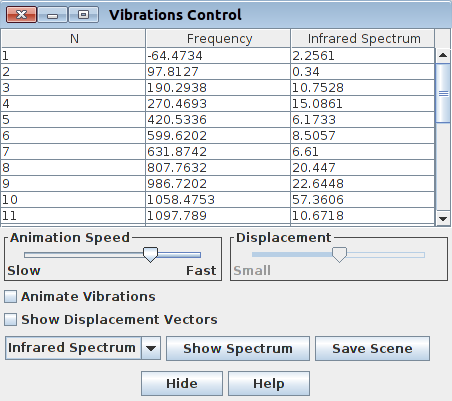Open the Infrared Spectrum dropdown arrow
The width and height of the screenshot is (452, 401).
(151, 348)
